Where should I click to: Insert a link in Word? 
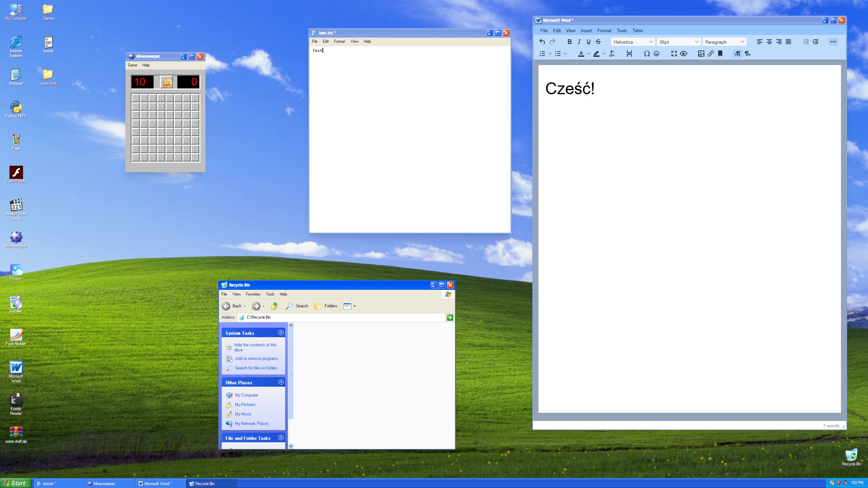[x=711, y=54]
